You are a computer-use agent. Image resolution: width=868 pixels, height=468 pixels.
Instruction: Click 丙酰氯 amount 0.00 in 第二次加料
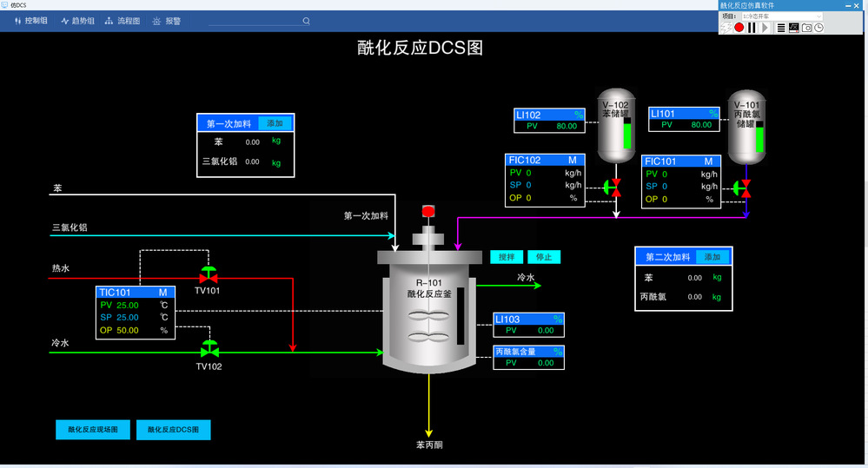tap(695, 297)
